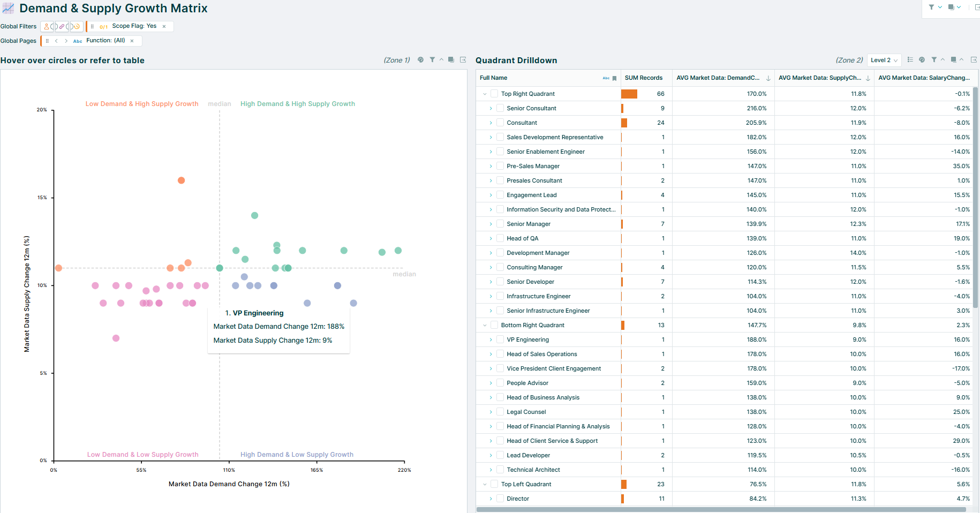980x513 pixels.
Task: Click Zone 1 export arrow icon
Action: [463, 60]
